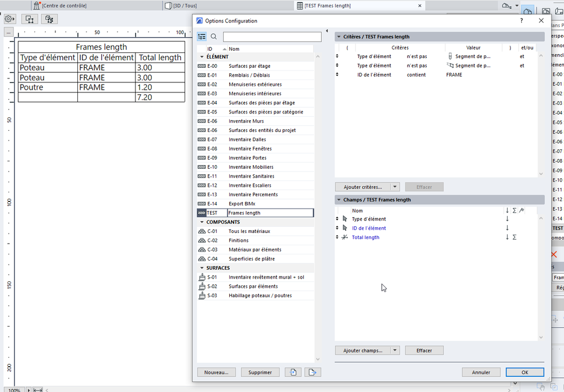Click third toolbar icon with hierarchy symbol
564x392 pixels.
click(49, 19)
